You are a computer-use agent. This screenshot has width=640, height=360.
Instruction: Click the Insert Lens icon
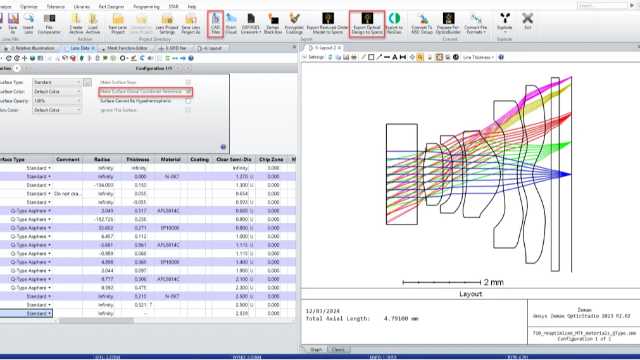click(28, 23)
